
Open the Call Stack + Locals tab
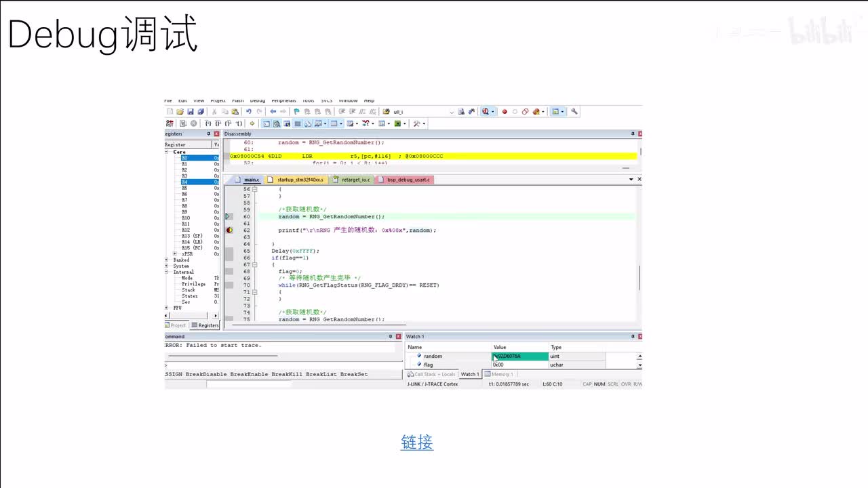coord(431,374)
